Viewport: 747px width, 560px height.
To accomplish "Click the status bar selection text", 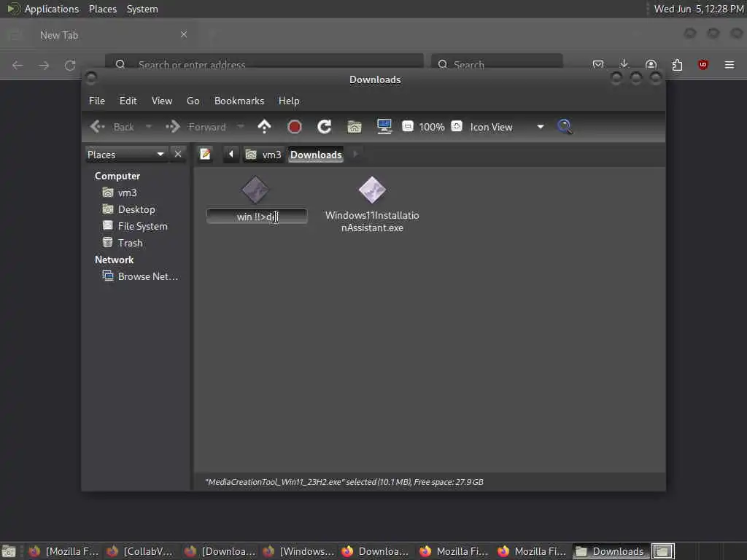I will 344,482.
